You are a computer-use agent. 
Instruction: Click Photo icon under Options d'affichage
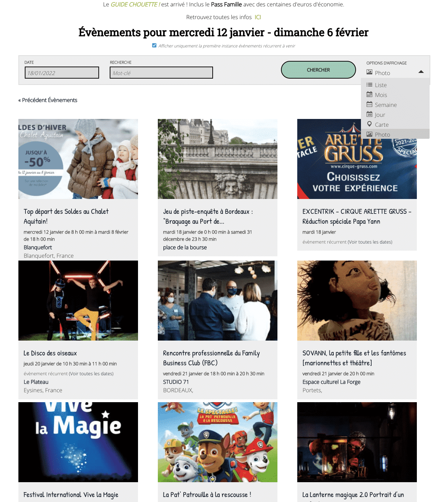point(369,72)
